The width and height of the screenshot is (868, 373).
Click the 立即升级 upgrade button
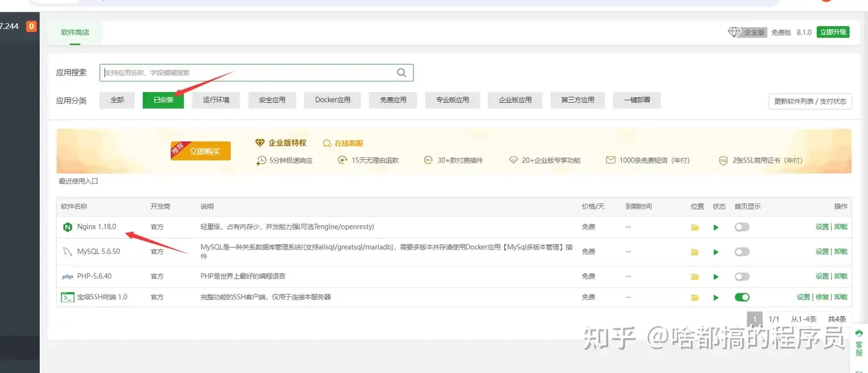(x=833, y=32)
